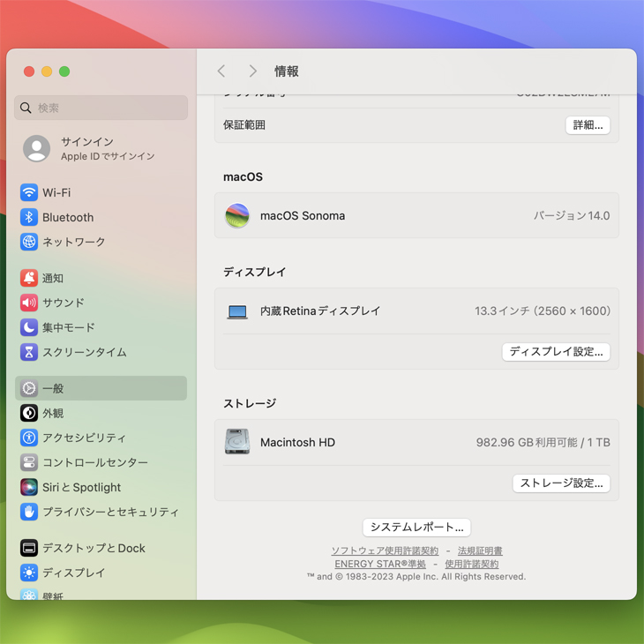The image size is (644, 644).
Task: Click the サウンド speaker icon
Action: 29,303
